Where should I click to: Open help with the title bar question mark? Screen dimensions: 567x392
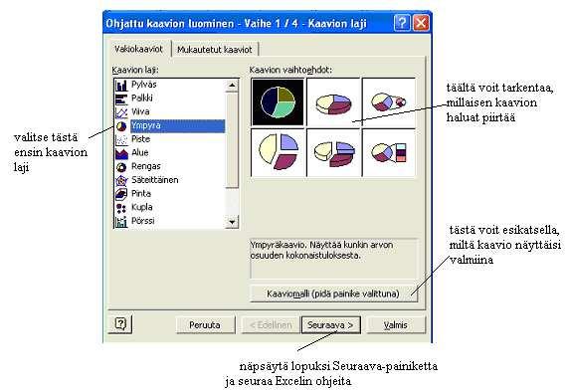click(402, 24)
